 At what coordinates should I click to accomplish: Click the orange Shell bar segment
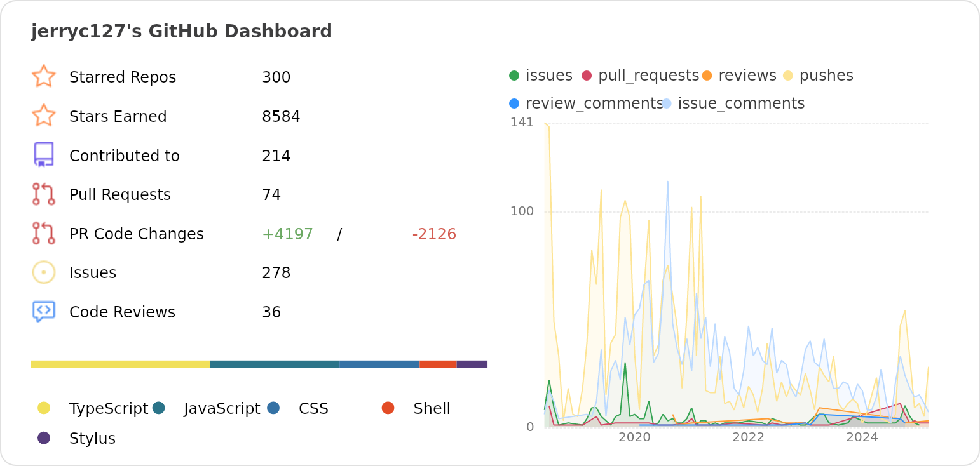point(438,364)
